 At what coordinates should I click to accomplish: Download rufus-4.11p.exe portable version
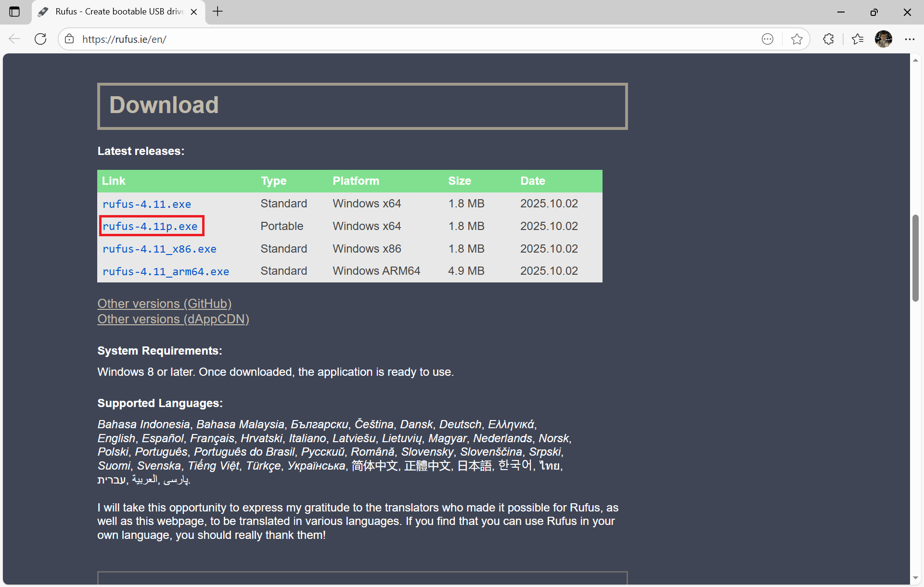click(150, 226)
